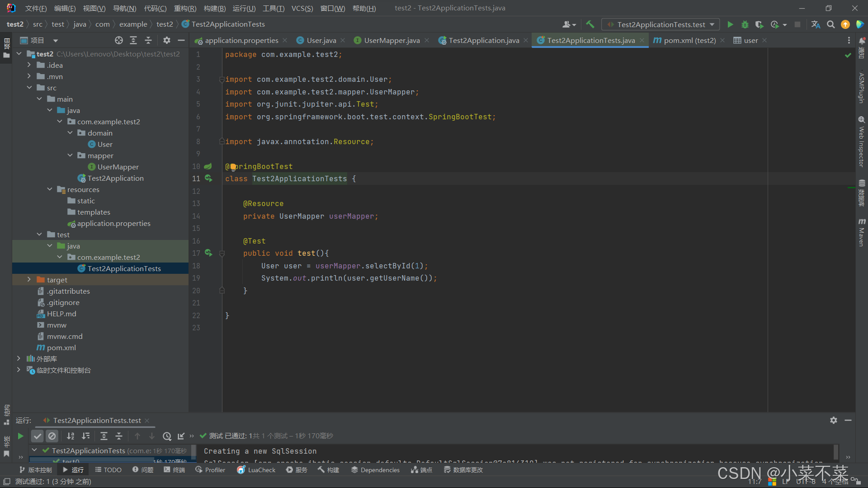This screenshot has height=488, width=868.
Task: Select UserMapper in the project tree
Action: [118, 167]
